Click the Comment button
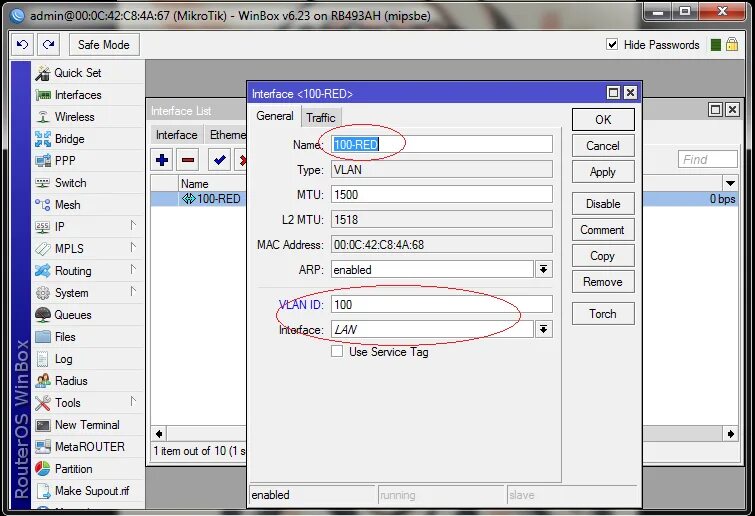Screen dimensions: 755x516 point(603,230)
